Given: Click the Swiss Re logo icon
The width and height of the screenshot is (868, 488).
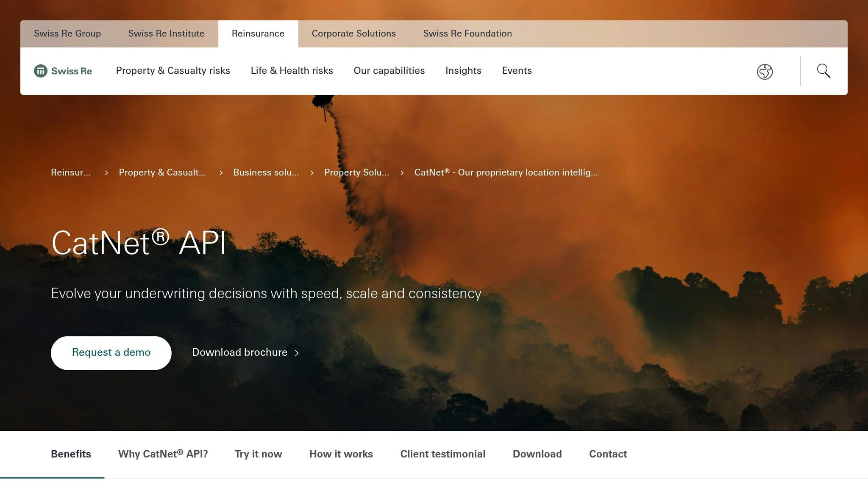Looking at the screenshot, I should [x=41, y=71].
